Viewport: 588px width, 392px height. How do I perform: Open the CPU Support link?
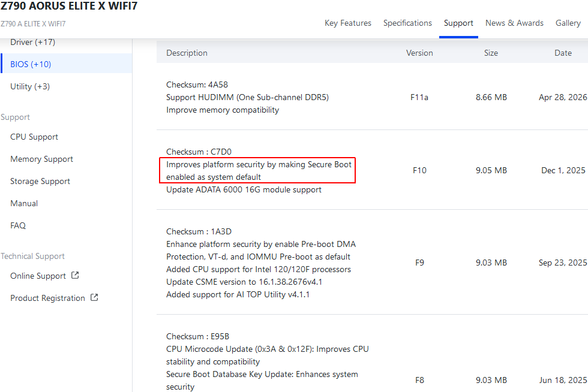pos(34,137)
